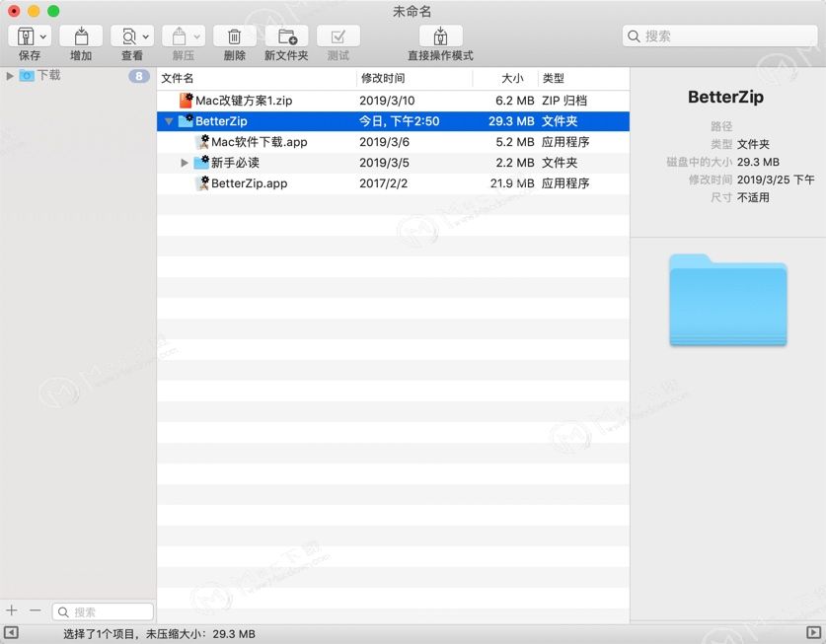The height and width of the screenshot is (644, 826).
Task: Sort by the 修改时间 column header
Action: click(383, 79)
